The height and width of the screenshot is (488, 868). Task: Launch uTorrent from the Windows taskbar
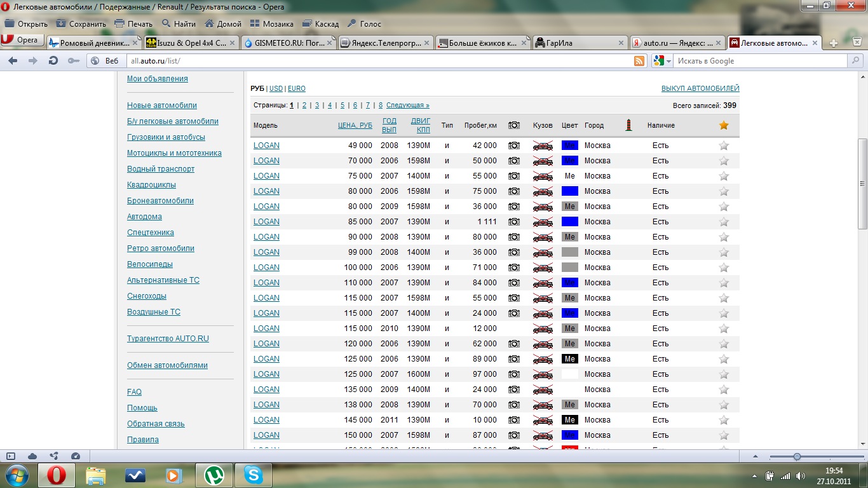pos(214,475)
